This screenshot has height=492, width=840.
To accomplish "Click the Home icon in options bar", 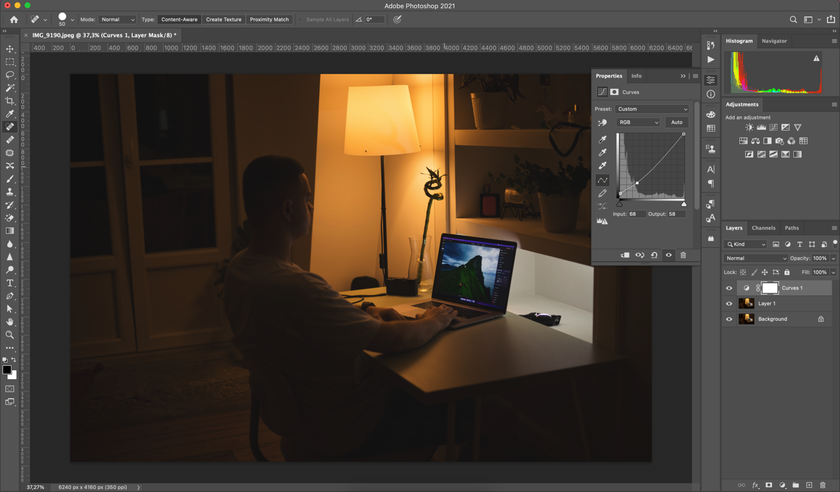I will [x=14, y=19].
